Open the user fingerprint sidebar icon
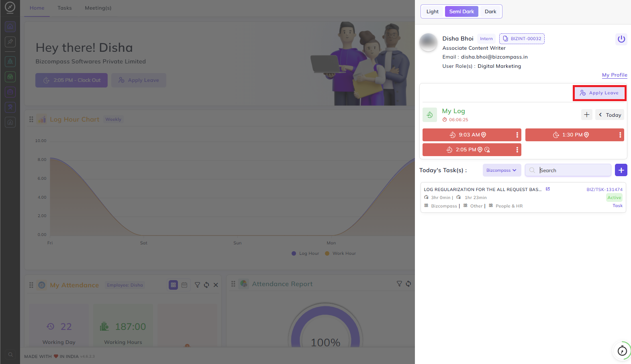The width and height of the screenshot is (631, 364). [10, 107]
